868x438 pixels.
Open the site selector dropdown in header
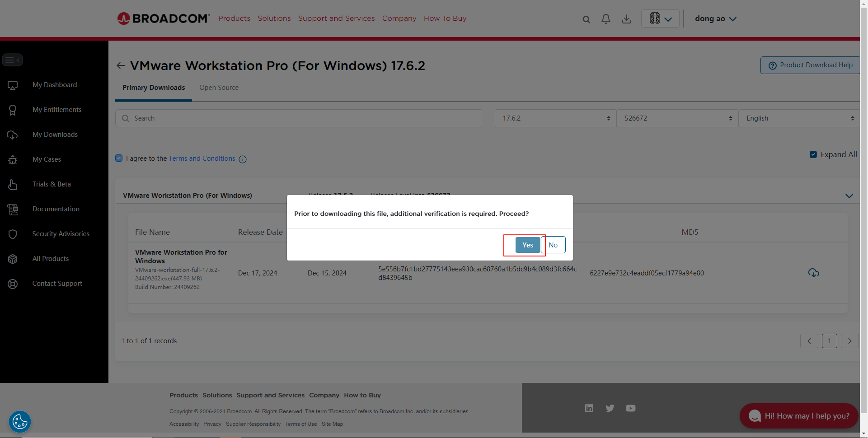point(660,19)
